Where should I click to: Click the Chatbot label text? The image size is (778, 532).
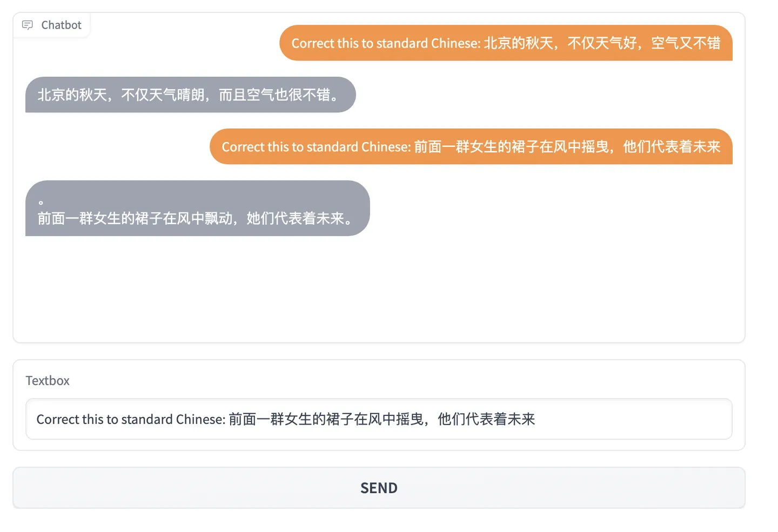point(61,25)
